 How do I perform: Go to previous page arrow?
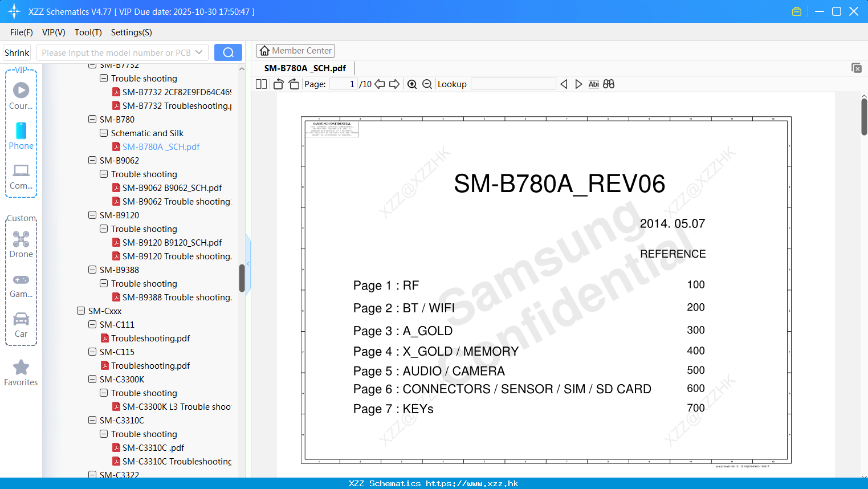pos(380,84)
